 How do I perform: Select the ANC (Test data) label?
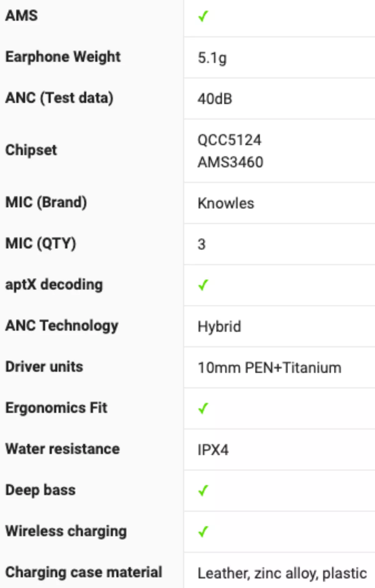(x=59, y=98)
